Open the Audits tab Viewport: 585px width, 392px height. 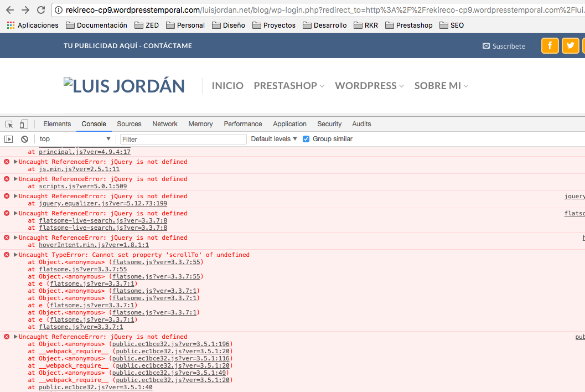pyautogui.click(x=361, y=124)
